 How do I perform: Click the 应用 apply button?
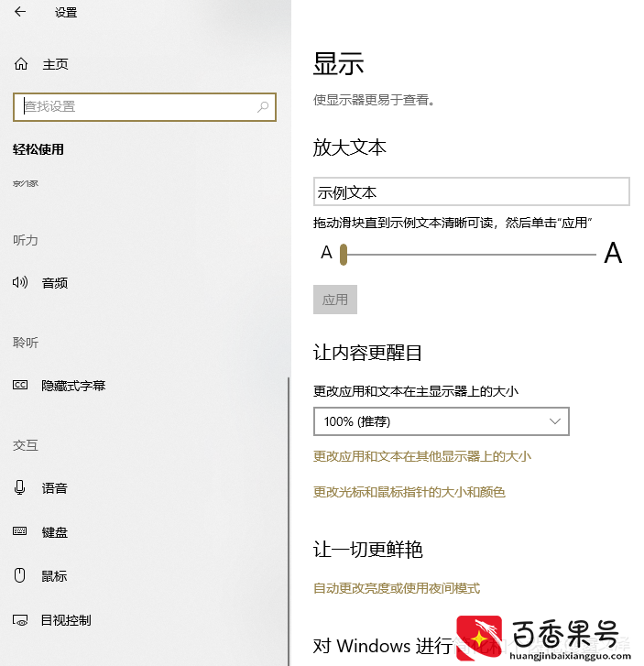(335, 300)
